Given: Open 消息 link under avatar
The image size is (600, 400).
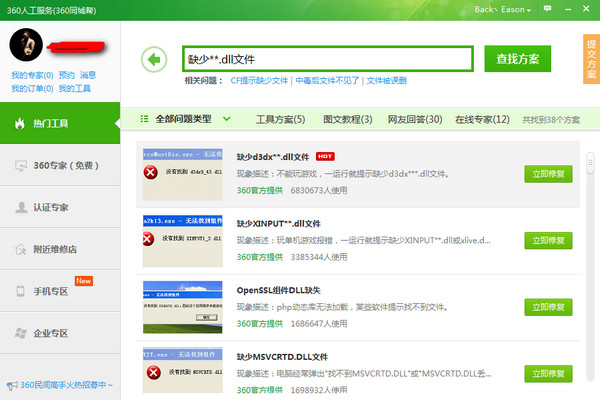Looking at the screenshot, I should pos(88,75).
